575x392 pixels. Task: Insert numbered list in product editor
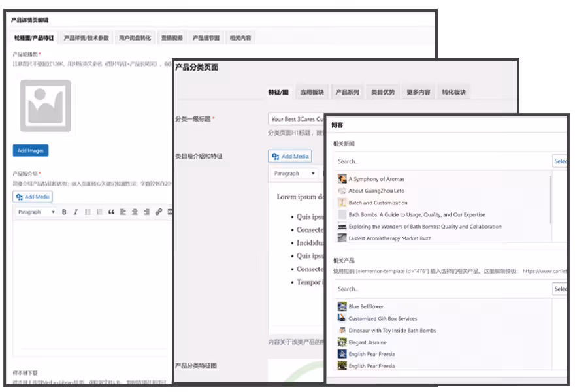[x=99, y=212]
